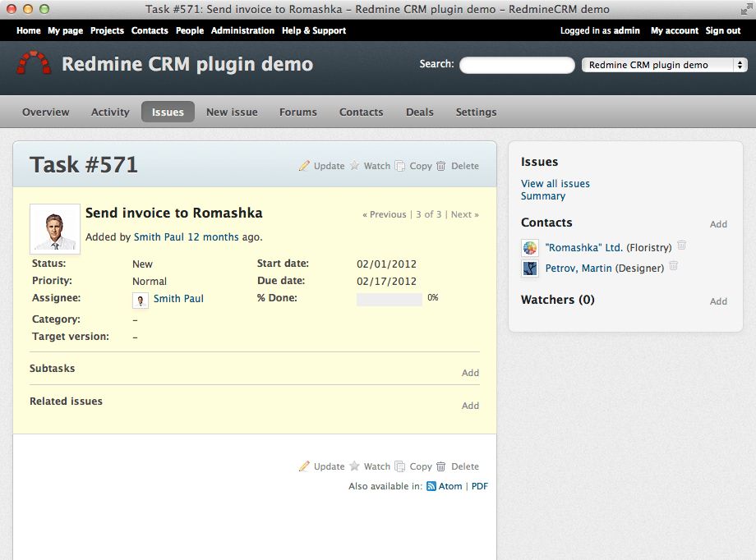Open the project switcher dropdown
Viewport: 756px width, 560px height.
(664, 64)
